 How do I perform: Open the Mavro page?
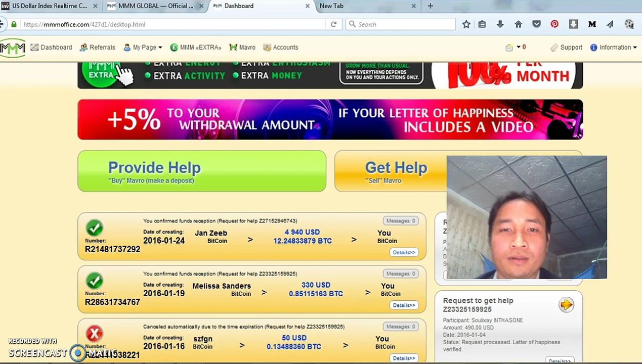[242, 47]
